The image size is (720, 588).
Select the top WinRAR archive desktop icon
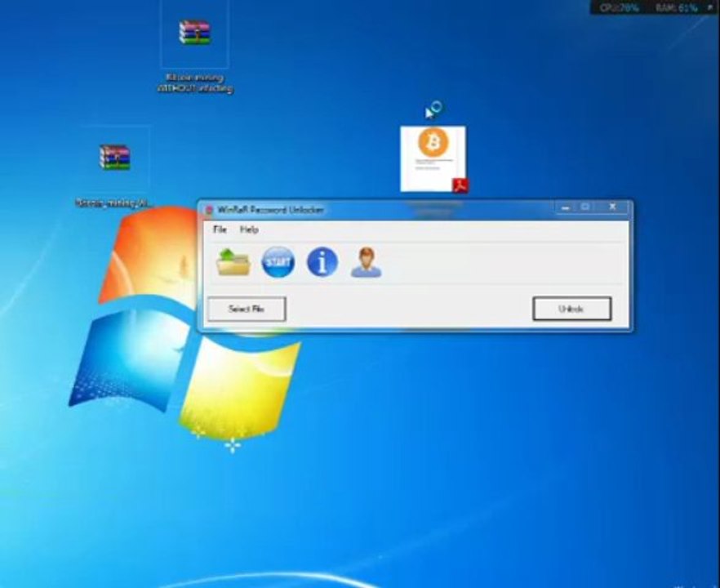tap(195, 33)
